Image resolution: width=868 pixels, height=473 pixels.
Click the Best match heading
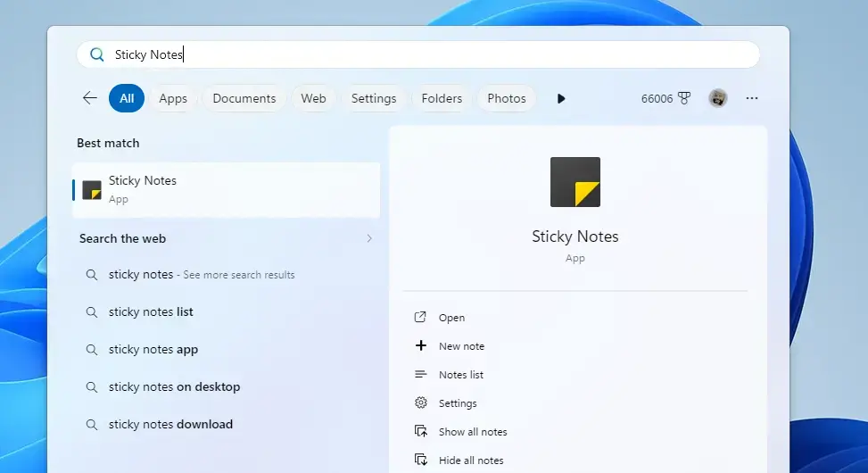pyautogui.click(x=108, y=143)
